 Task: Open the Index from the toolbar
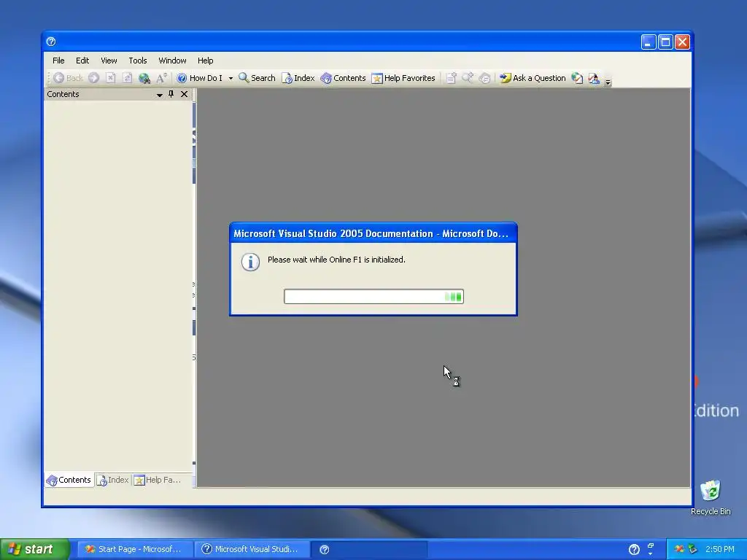[x=298, y=78]
